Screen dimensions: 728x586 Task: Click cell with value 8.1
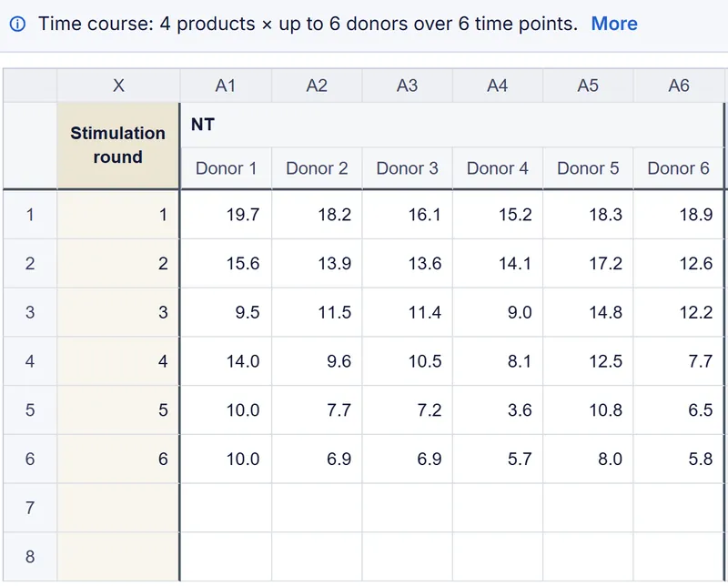click(x=497, y=361)
